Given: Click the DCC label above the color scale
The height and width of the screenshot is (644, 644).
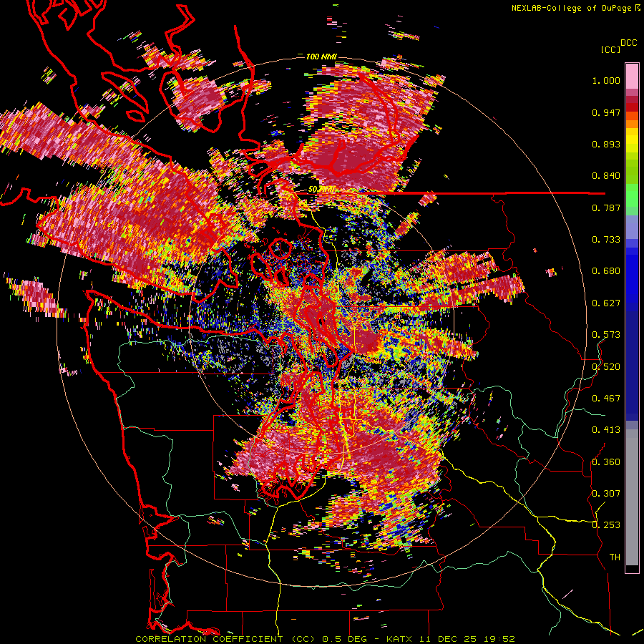Looking at the screenshot, I should coord(628,43).
